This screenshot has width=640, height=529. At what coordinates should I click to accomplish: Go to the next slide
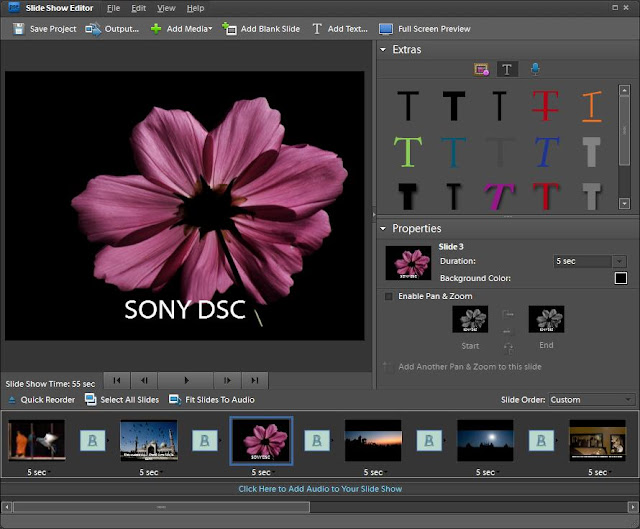pyautogui.click(x=227, y=380)
